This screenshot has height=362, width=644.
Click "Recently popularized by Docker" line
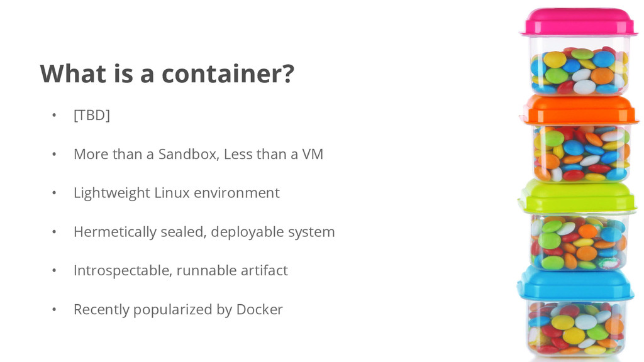pos(178,310)
